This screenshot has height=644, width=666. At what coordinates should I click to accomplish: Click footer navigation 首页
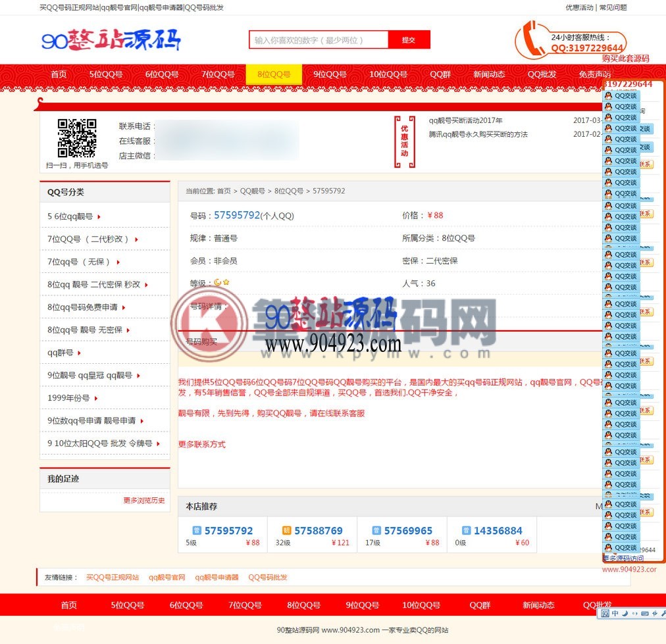pyautogui.click(x=69, y=605)
